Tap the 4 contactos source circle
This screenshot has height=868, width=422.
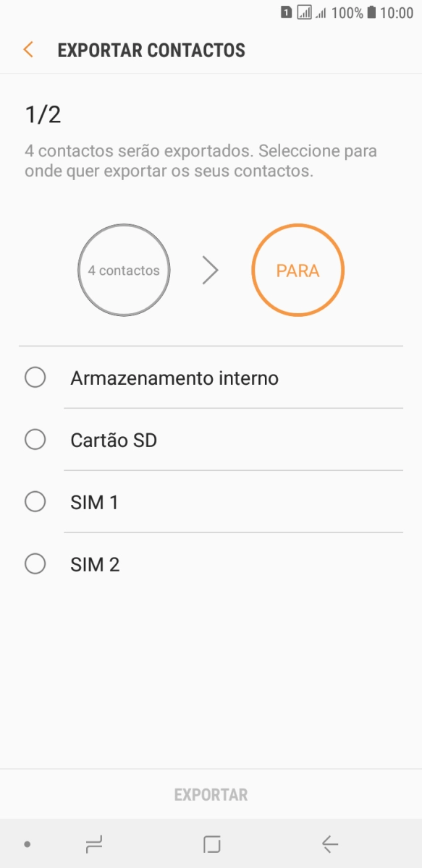point(124,270)
